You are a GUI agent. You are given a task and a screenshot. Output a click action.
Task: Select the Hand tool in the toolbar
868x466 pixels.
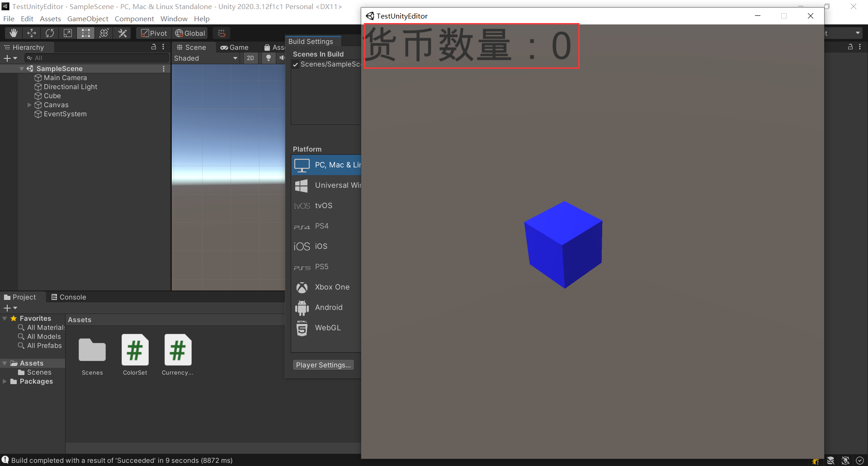tap(13, 33)
